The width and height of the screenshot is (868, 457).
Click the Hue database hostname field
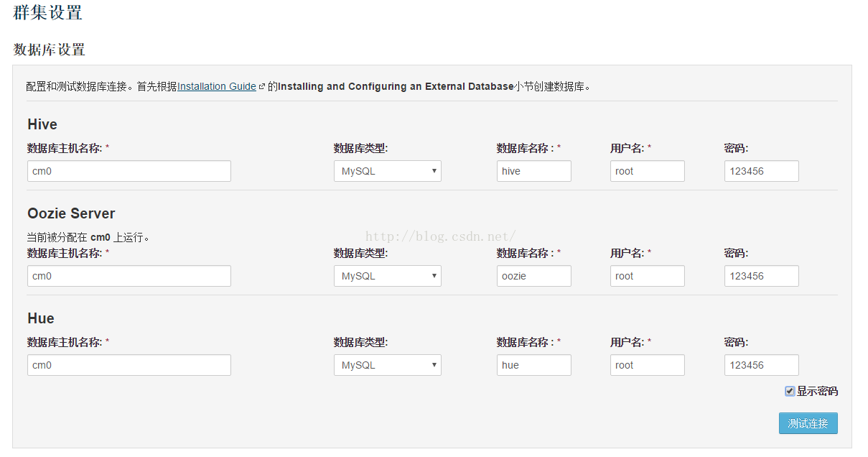click(x=129, y=365)
